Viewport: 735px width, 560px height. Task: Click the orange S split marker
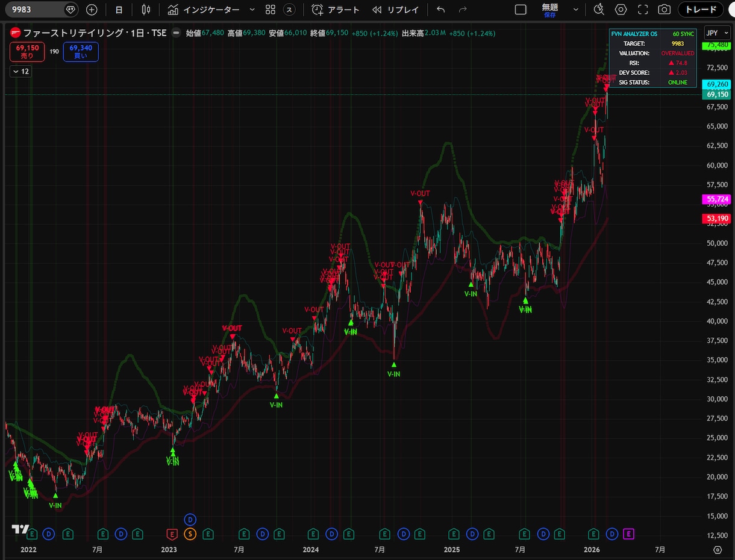190,534
